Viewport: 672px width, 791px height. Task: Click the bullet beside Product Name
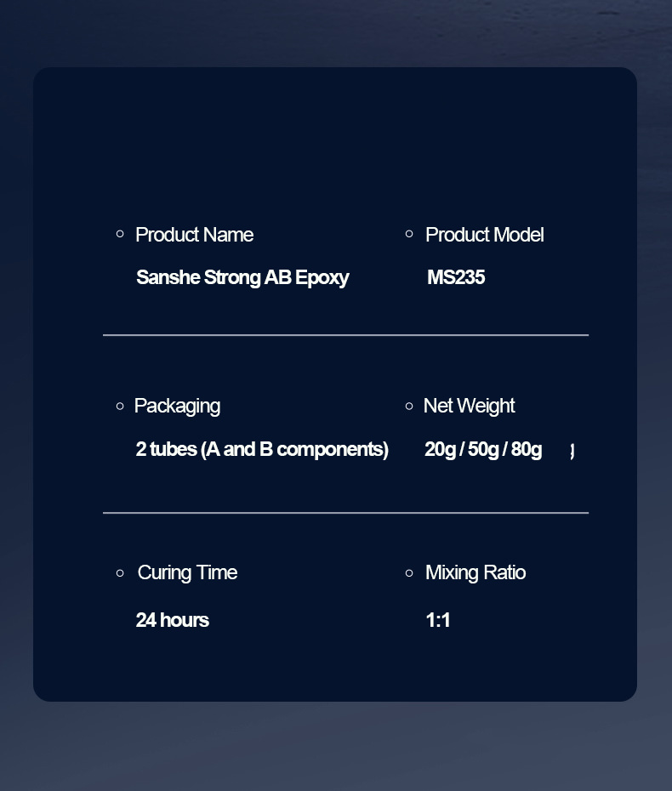pyautogui.click(x=120, y=234)
